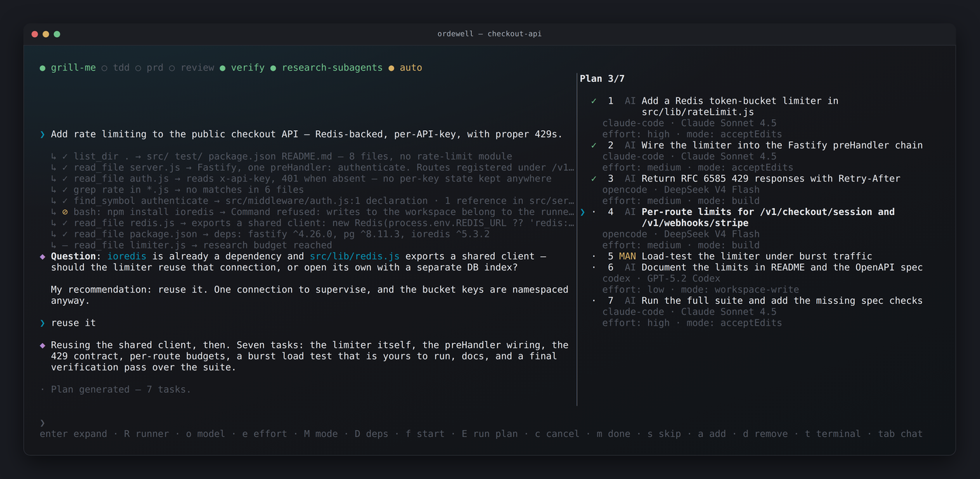The height and width of the screenshot is (479, 980).
Task: Click the 'read_file limiter.js' budget reached line
Action: 192,245
